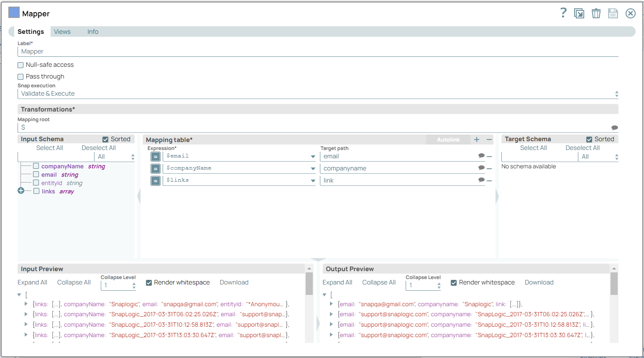Switch to the Views tab
Viewport: 644px width, 358px height.
point(62,31)
